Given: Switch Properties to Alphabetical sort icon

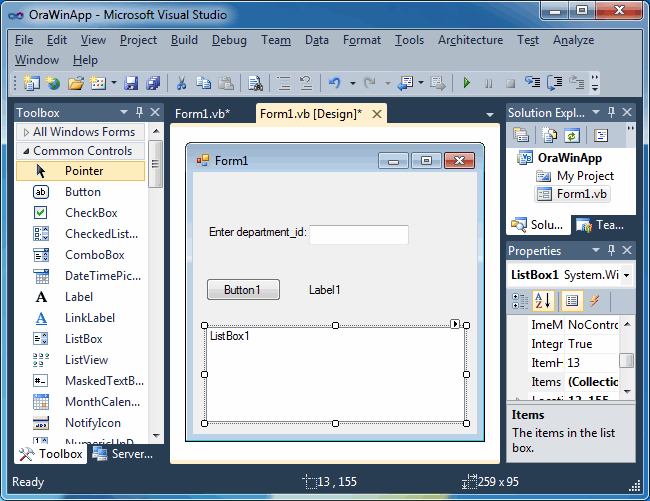Looking at the screenshot, I should [x=543, y=301].
